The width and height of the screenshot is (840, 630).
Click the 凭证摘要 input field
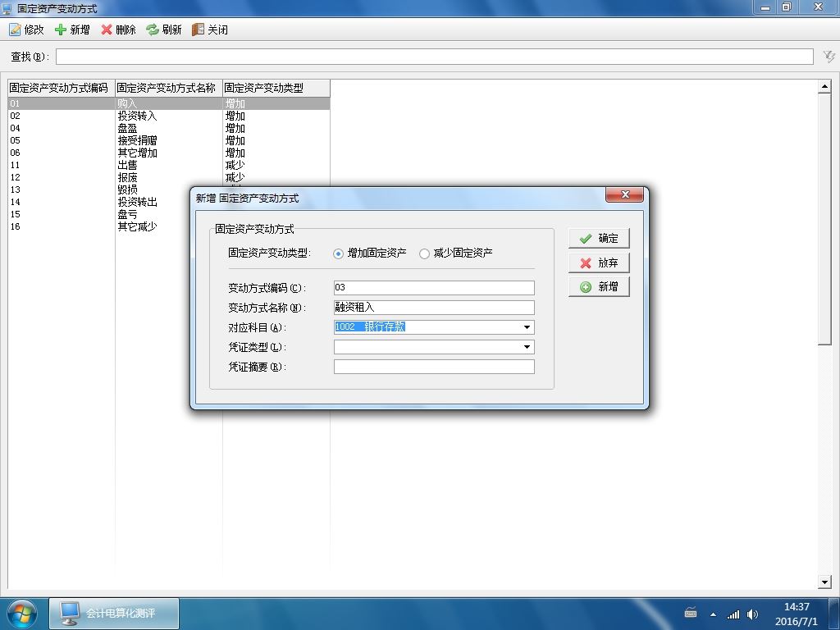[434, 367]
